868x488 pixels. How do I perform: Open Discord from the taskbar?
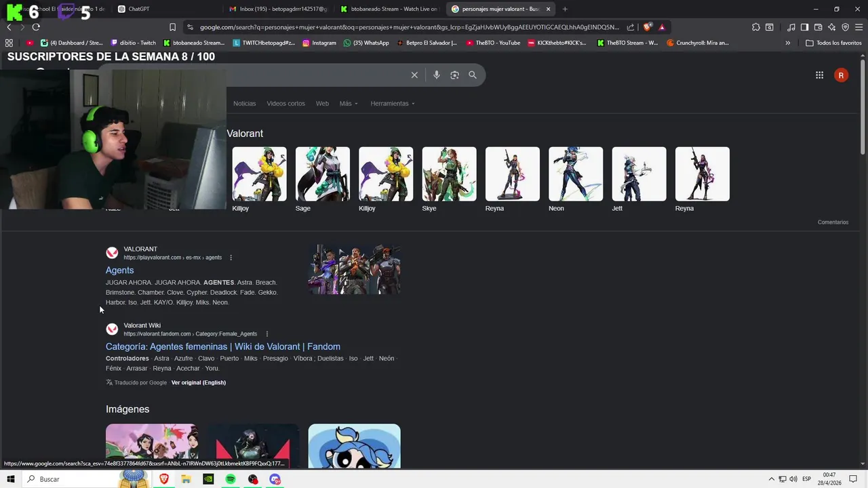(x=275, y=479)
